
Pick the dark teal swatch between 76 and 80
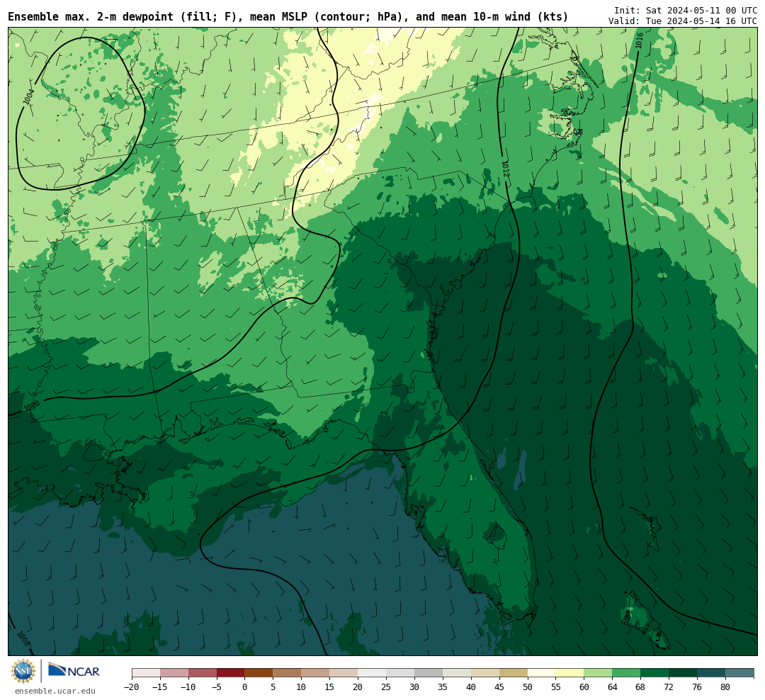click(x=712, y=673)
